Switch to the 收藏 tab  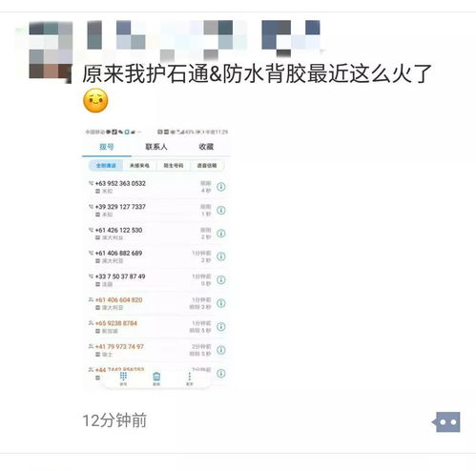(x=206, y=147)
